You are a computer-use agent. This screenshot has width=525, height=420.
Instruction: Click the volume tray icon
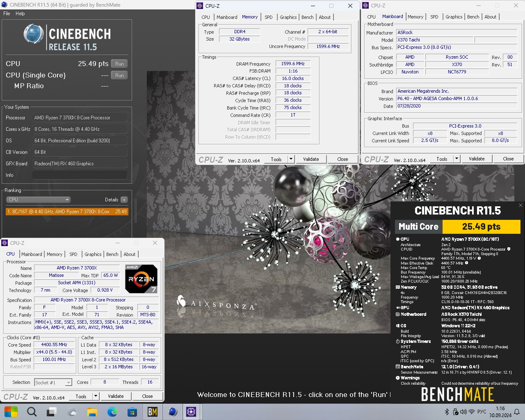point(463,411)
